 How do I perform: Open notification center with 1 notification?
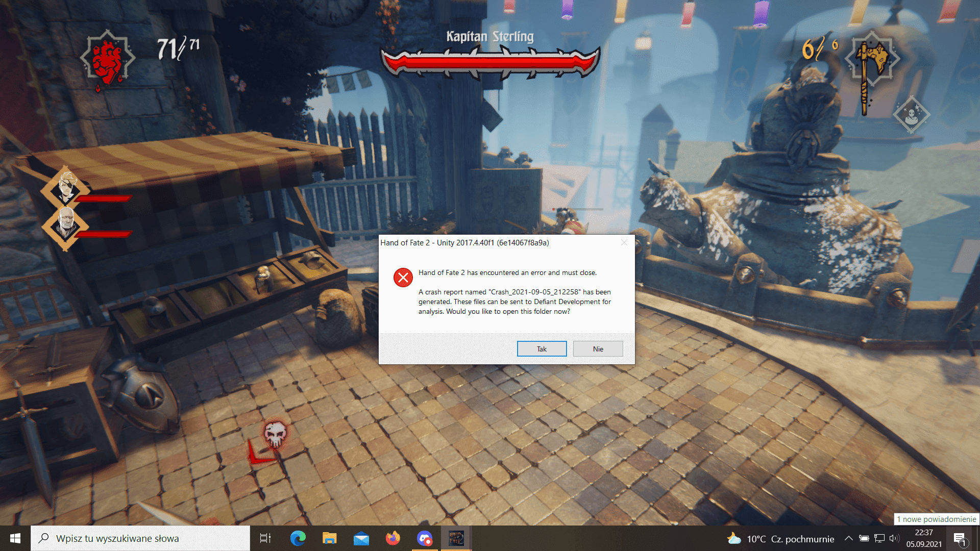pyautogui.click(x=959, y=539)
